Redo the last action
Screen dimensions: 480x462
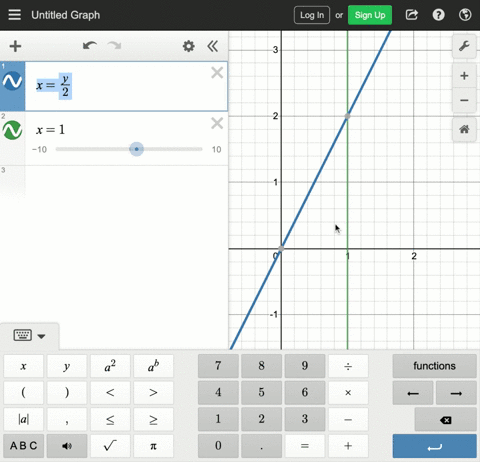click(114, 46)
